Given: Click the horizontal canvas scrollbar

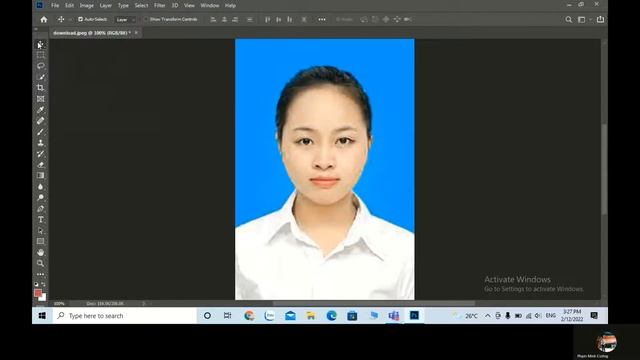Looking at the screenshot, I should click(x=374, y=304).
